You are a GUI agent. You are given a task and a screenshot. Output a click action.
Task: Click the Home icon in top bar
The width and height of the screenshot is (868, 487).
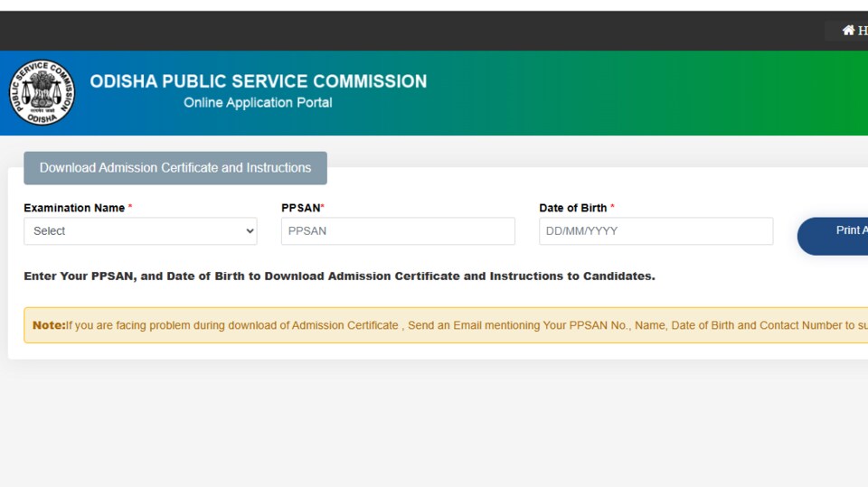point(848,31)
